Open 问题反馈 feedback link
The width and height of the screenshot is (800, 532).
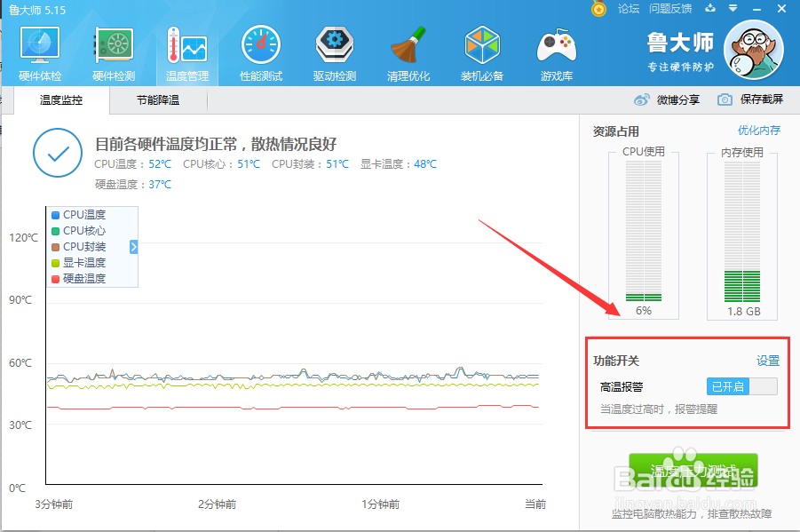click(670, 9)
